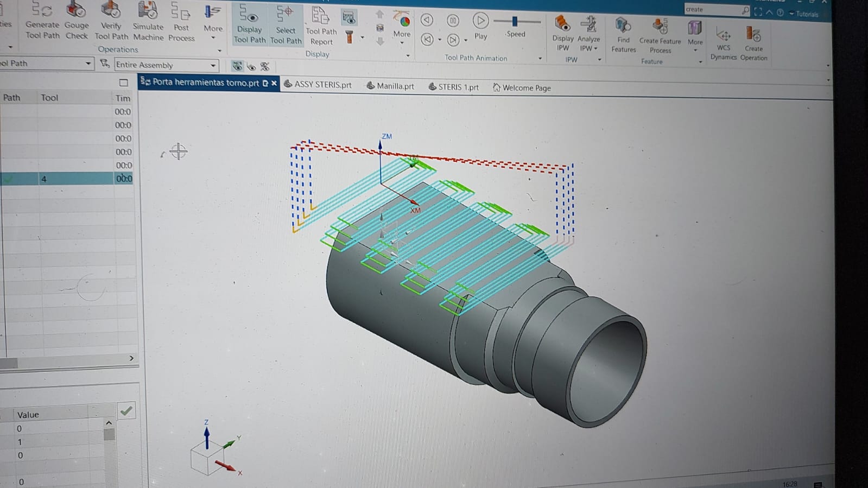Viewport: 868px width, 488px height.
Task: Toggle Display Tool Path
Action: coord(250,24)
